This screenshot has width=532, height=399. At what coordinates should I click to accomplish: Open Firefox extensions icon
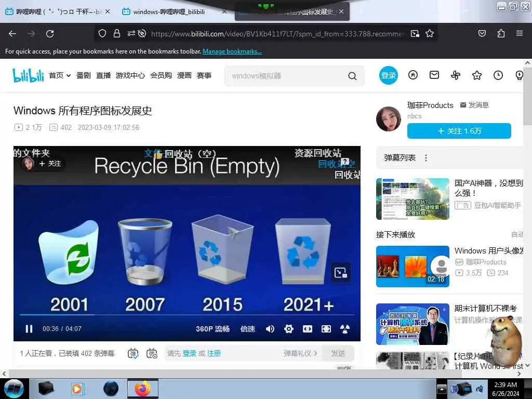pyautogui.click(x=501, y=34)
